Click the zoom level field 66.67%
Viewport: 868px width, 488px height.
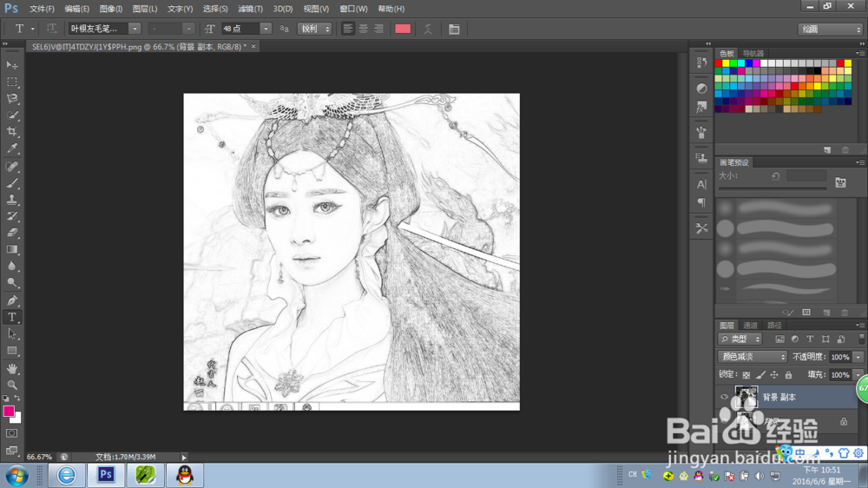click(x=39, y=457)
